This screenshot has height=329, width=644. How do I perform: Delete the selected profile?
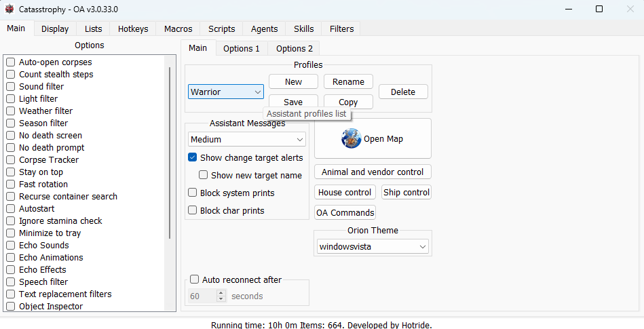[x=402, y=92]
